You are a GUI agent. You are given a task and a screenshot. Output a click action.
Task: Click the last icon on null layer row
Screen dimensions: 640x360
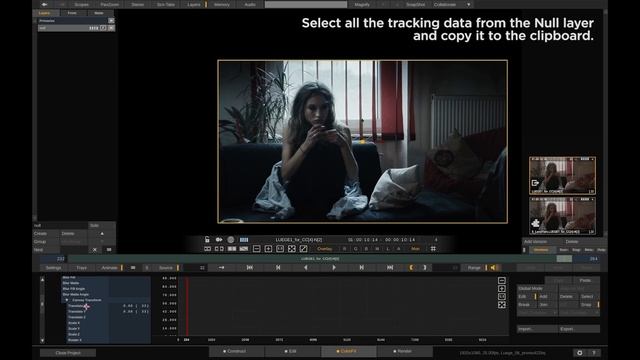[111, 28]
